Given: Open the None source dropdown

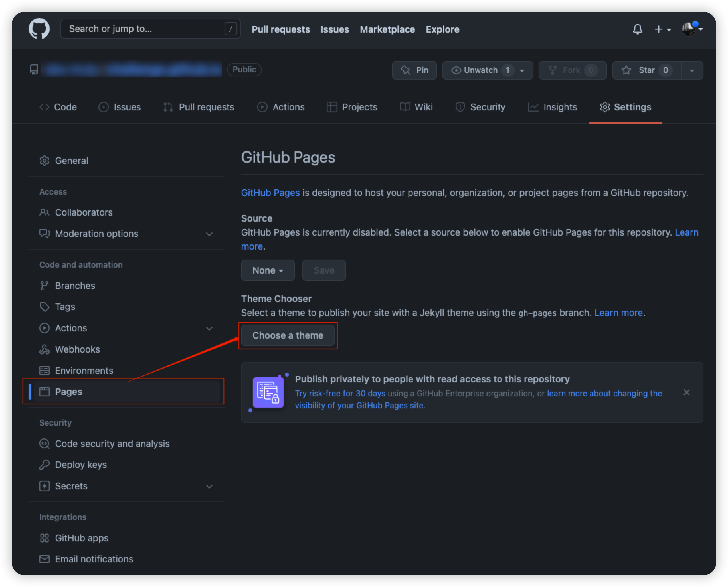Looking at the screenshot, I should click(x=268, y=270).
